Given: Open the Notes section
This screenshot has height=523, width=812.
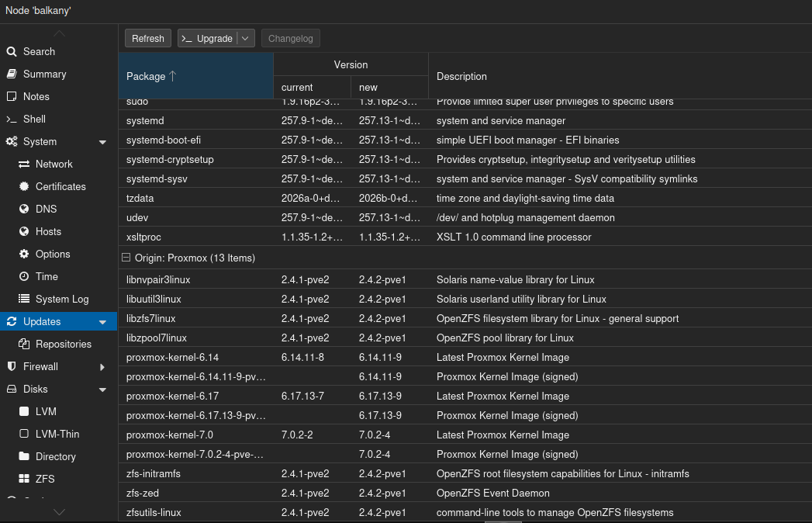Looking at the screenshot, I should tap(58, 96).
